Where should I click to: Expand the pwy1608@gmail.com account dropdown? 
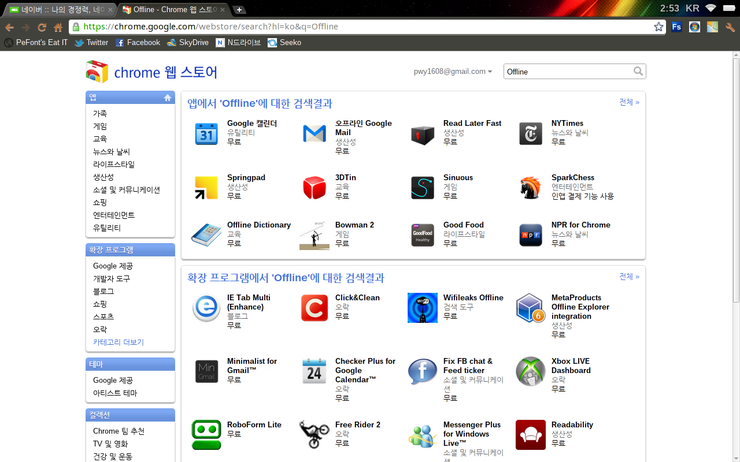click(x=453, y=71)
